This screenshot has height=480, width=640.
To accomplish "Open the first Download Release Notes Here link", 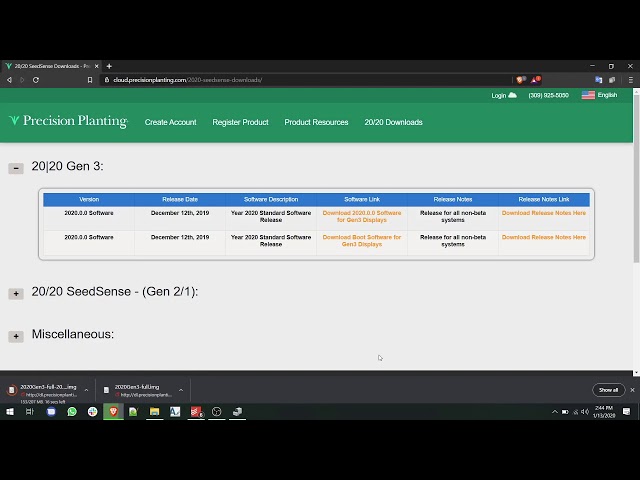I will pos(543,213).
